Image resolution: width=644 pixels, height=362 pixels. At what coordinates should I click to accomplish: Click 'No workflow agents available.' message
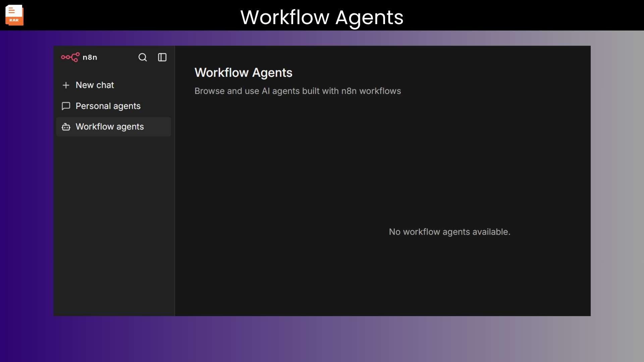(450, 232)
